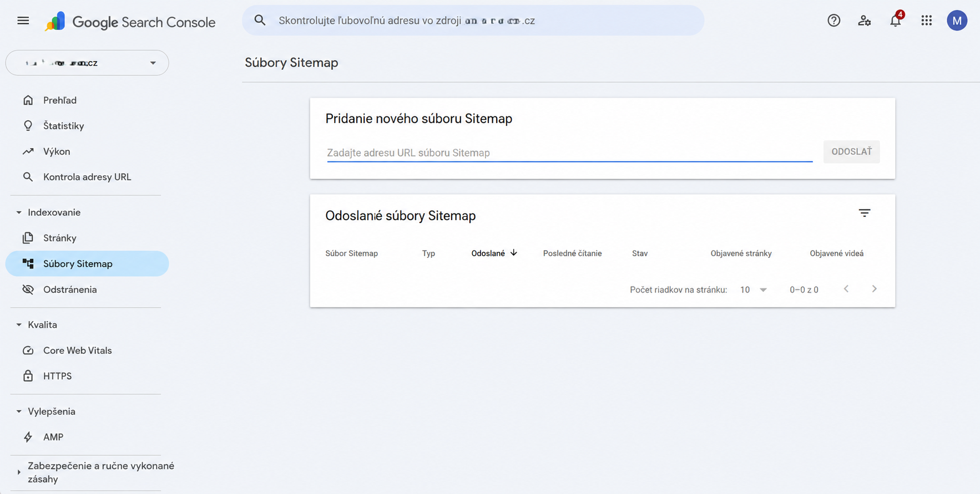Click the top URL inspection search field
This screenshot has height=494, width=980.
tap(473, 21)
